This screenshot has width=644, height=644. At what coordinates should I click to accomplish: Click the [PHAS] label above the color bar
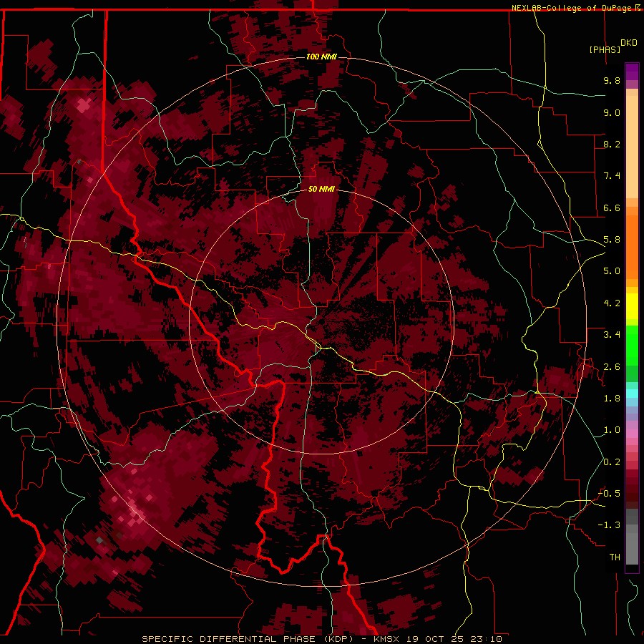(x=605, y=49)
